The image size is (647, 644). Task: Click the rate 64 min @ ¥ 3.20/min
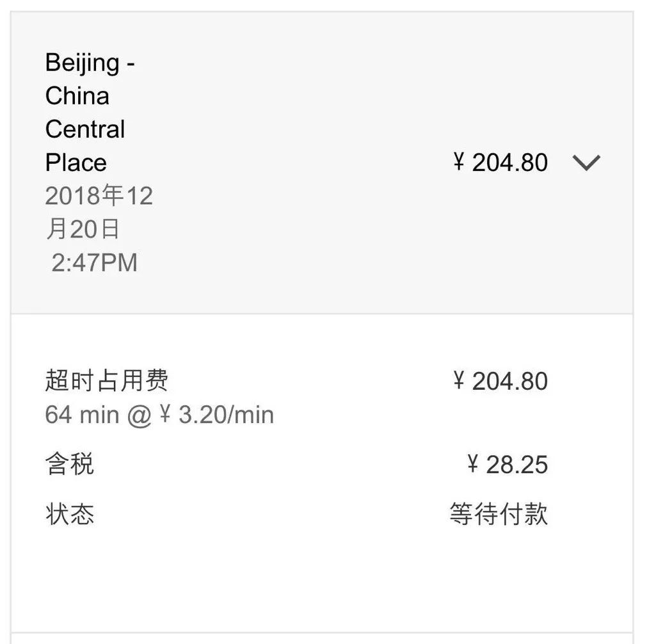tap(159, 415)
